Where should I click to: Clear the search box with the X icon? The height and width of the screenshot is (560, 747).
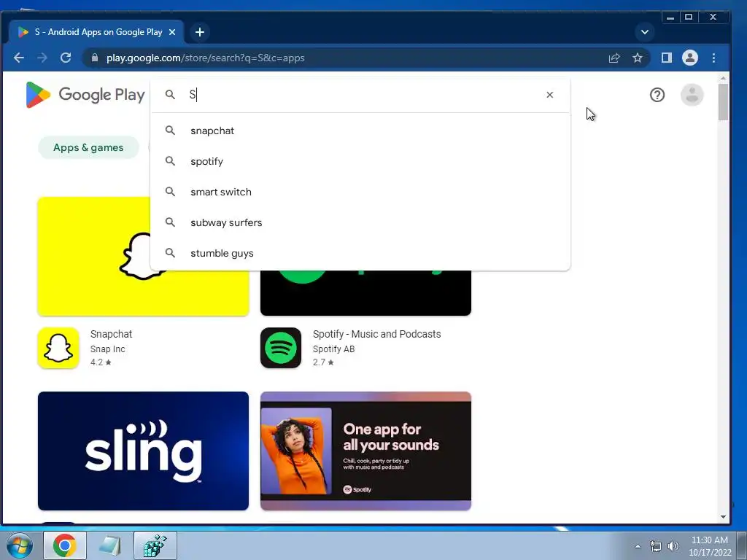[550, 95]
